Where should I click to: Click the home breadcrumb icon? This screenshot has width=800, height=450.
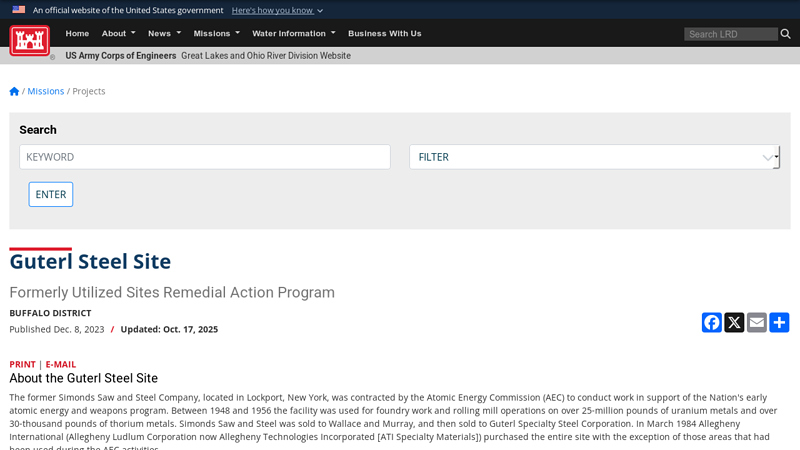(x=14, y=91)
